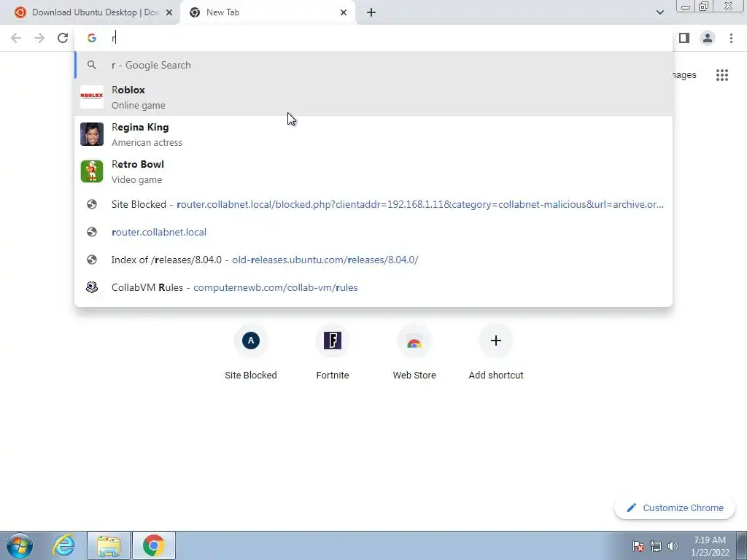Click the Roblox logo thumbnail

click(91, 97)
